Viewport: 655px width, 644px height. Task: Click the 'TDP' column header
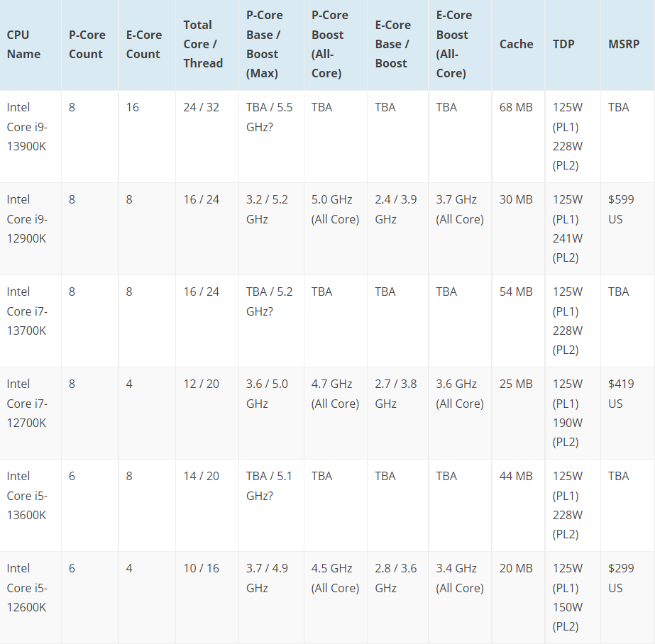coord(563,44)
